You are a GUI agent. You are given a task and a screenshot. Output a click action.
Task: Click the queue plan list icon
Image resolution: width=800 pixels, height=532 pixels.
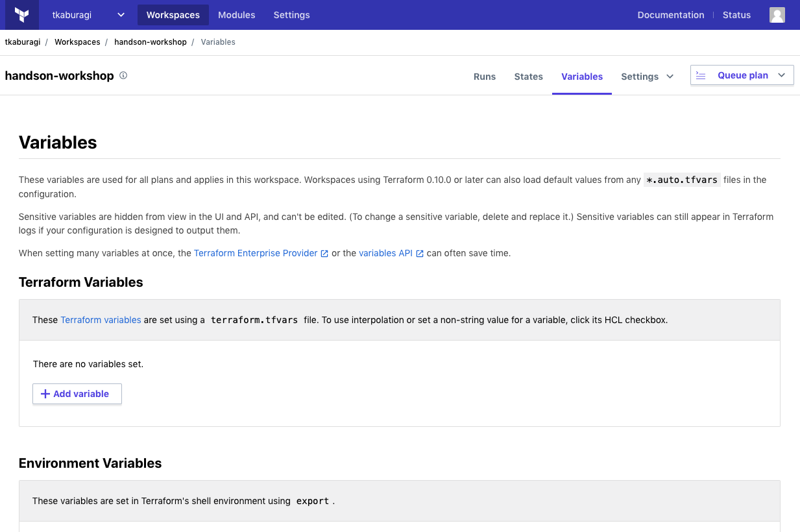point(701,75)
